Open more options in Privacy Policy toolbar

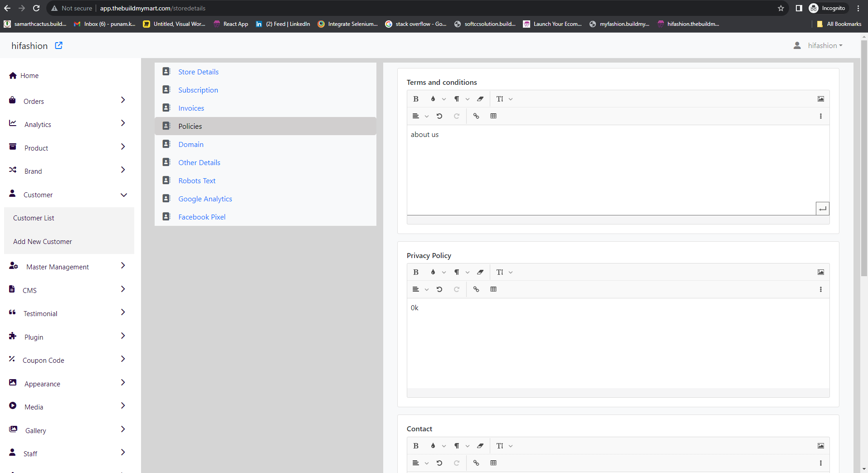(821, 289)
